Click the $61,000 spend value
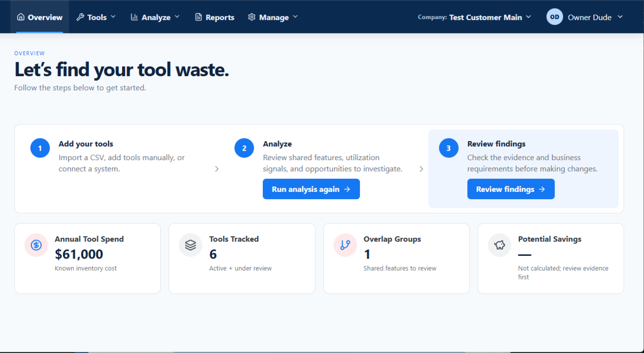Image resolution: width=644 pixels, height=353 pixels. tap(79, 254)
